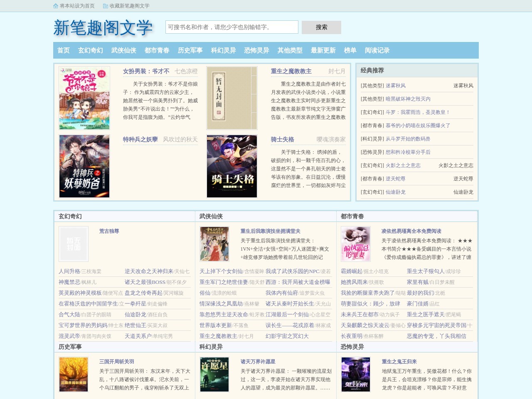Screen dimensions: 532x399
Task: Open 重生军门之绝世佳妻
Action: (224, 282)
